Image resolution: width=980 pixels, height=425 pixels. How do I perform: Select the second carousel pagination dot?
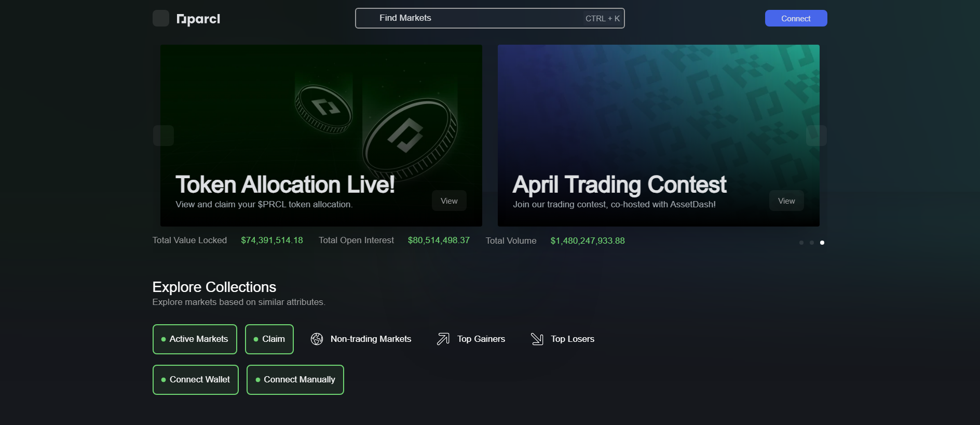(x=812, y=243)
